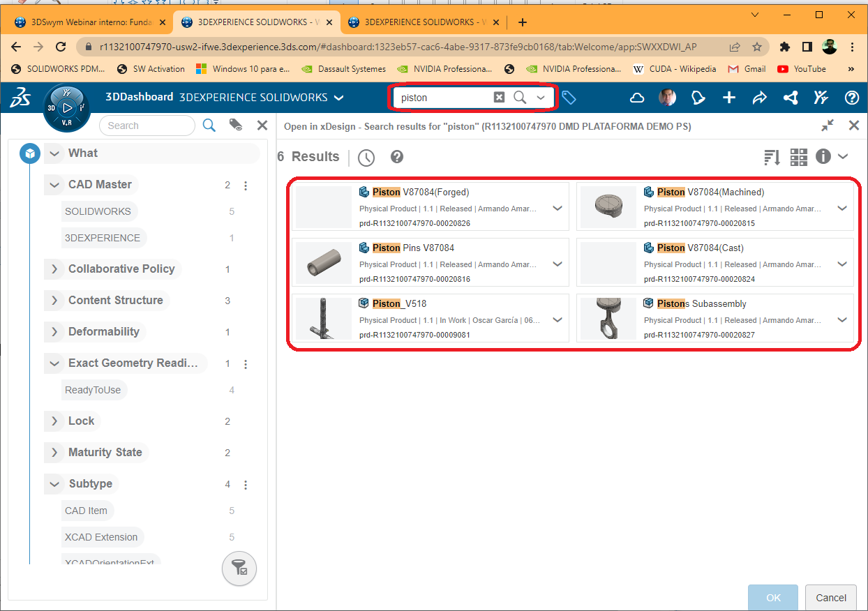Image resolution: width=868 pixels, height=611 pixels.
Task: Open recent searches clock icon
Action: [366, 158]
